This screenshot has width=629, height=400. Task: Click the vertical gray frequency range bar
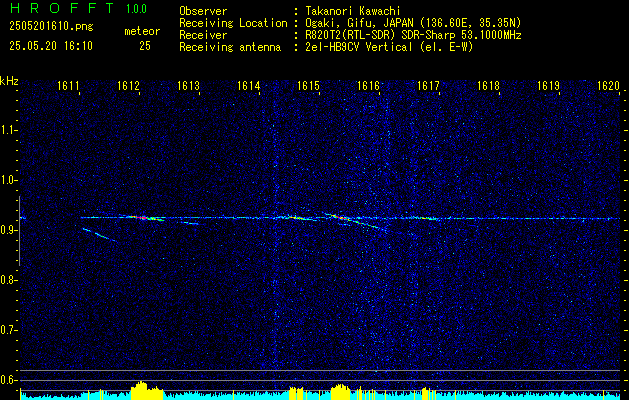pos(19,231)
